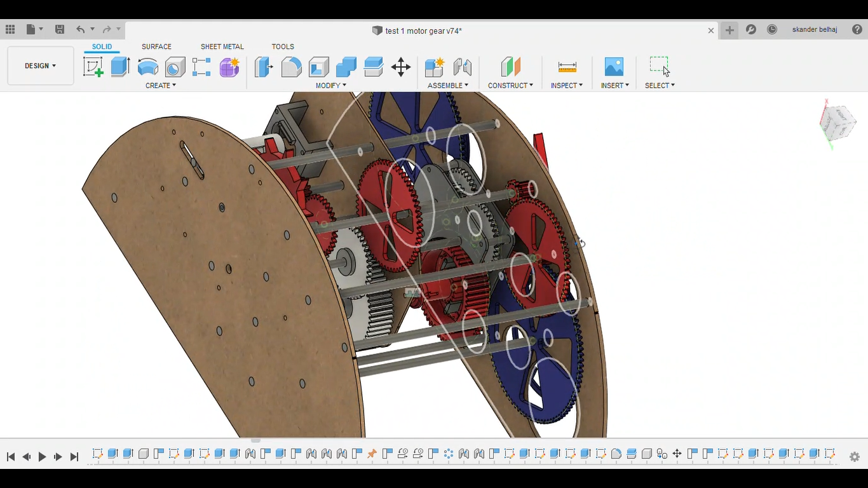Select the Fillet tool
This screenshot has height=488, width=868.
tap(291, 66)
